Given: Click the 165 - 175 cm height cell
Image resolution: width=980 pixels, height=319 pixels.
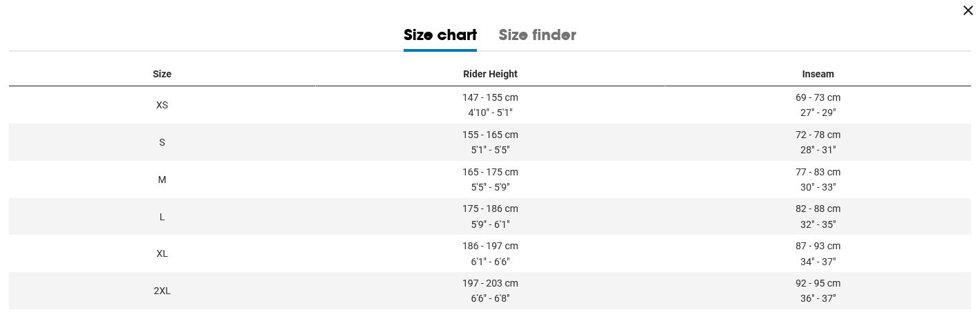Looking at the screenshot, I should (490, 172).
